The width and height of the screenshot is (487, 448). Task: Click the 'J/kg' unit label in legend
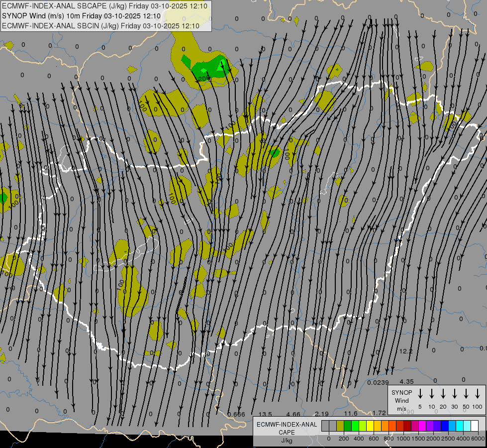tap(287, 441)
